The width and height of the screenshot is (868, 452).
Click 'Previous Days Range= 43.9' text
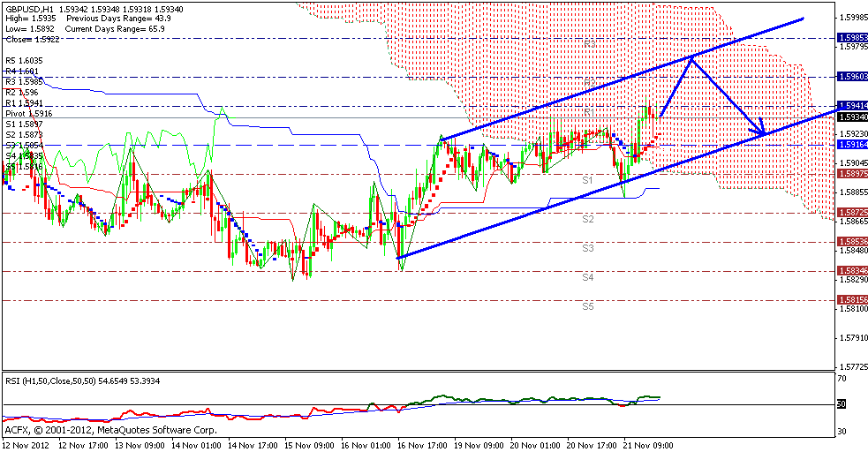pyautogui.click(x=118, y=19)
